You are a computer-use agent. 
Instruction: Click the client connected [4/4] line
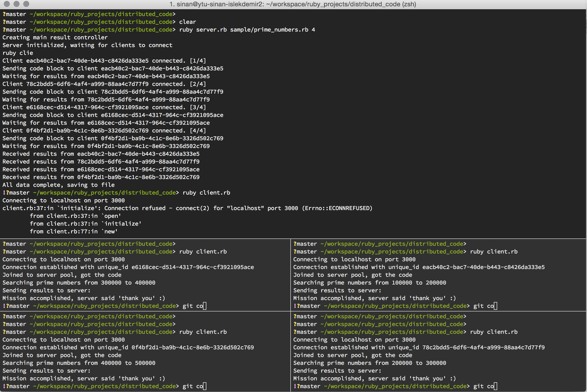point(104,130)
